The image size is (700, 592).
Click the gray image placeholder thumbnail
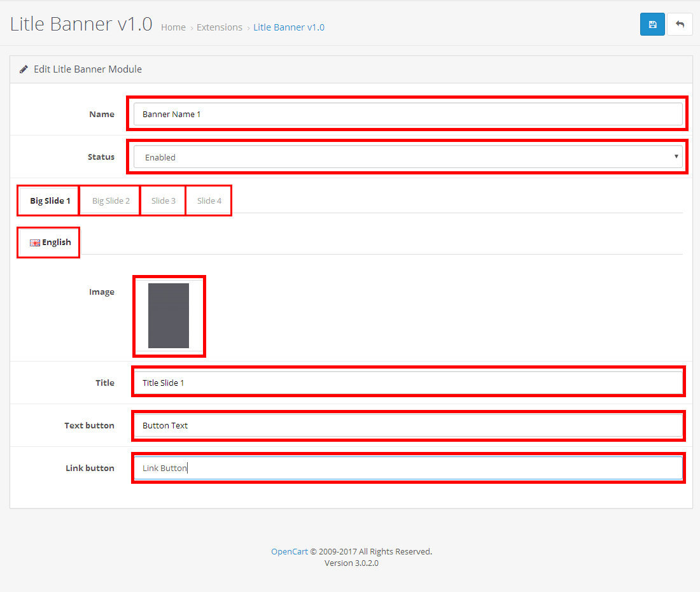click(x=169, y=316)
